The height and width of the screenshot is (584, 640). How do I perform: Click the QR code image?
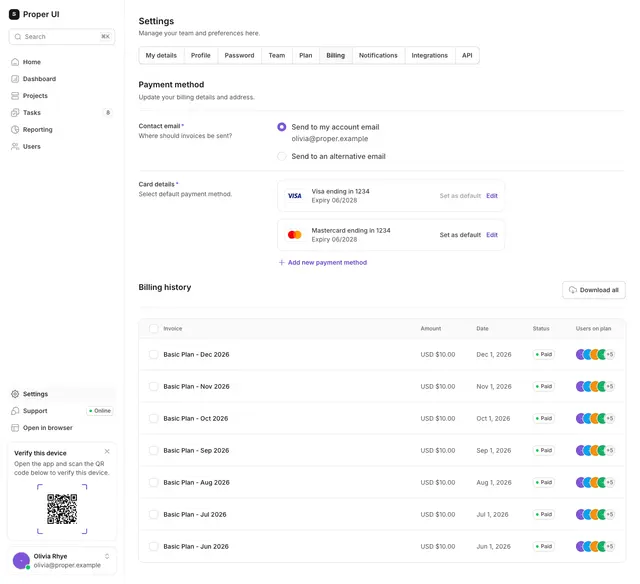coord(62,509)
